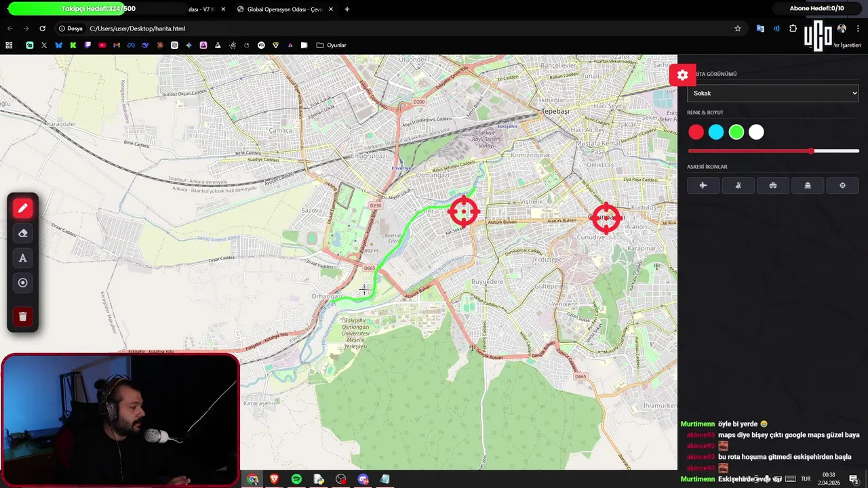Select the eraser tool
This screenshot has height=488, width=868.
(22, 233)
